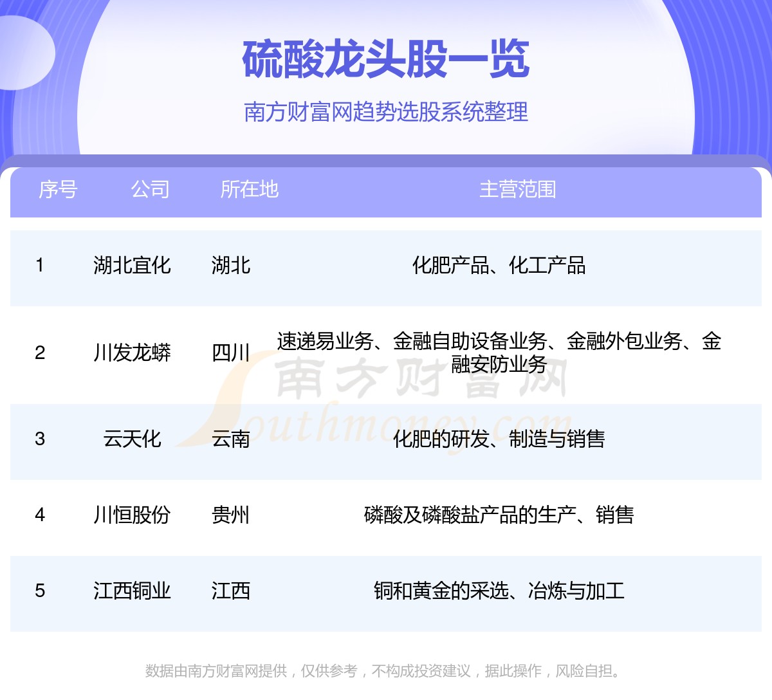Click the subtitle 南方财富网趋势选股系统整理
This screenshot has height=700, width=772.
pyautogui.click(x=386, y=112)
